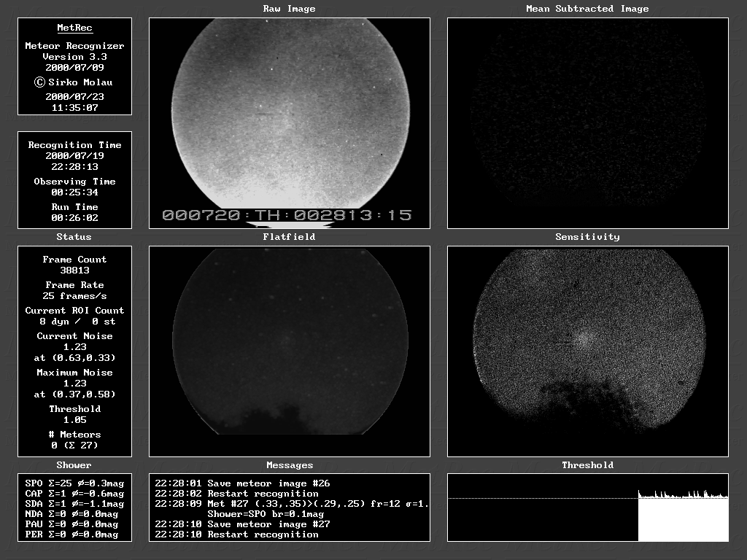Click the timestamp overlay in Raw Image
Screen dimensions: 747x560
click(287, 215)
